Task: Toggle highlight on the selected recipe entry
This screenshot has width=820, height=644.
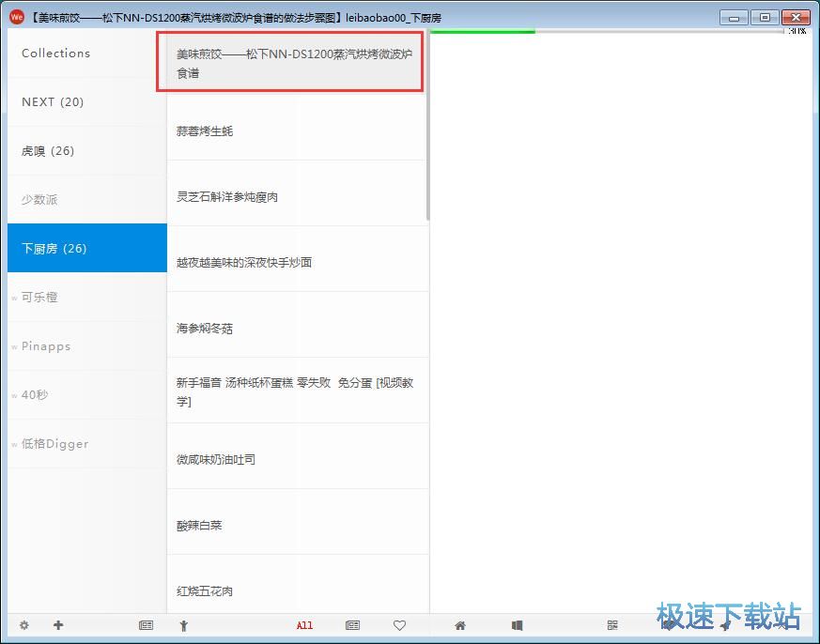Action: point(290,62)
